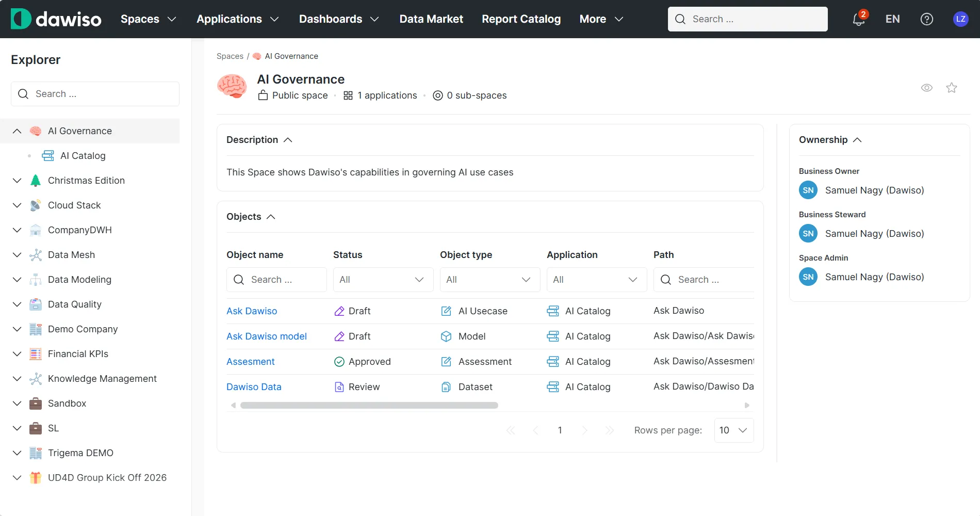Click Business Owner Samuel Nagy avatar
The image size is (980, 516).
(x=808, y=190)
